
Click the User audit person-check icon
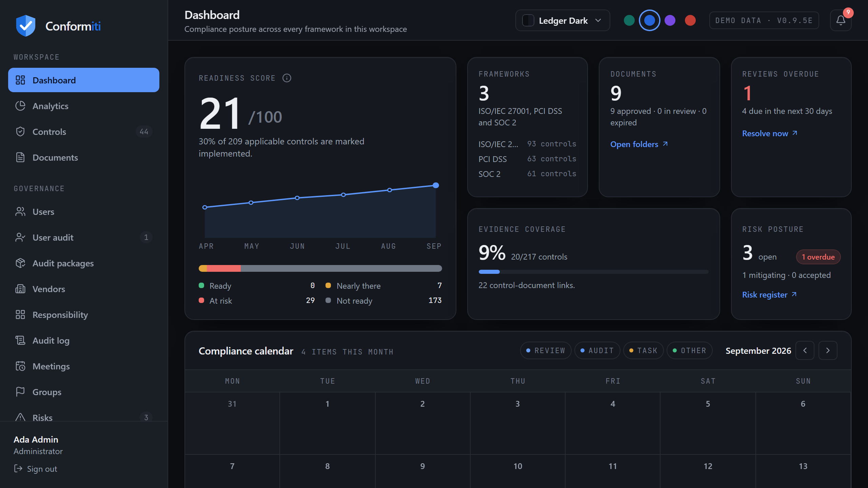click(20, 237)
